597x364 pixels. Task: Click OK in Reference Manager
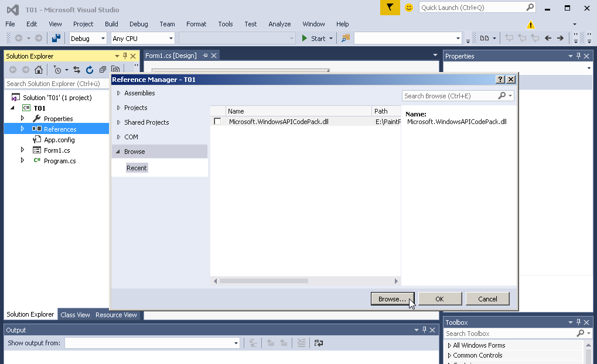[x=439, y=299]
